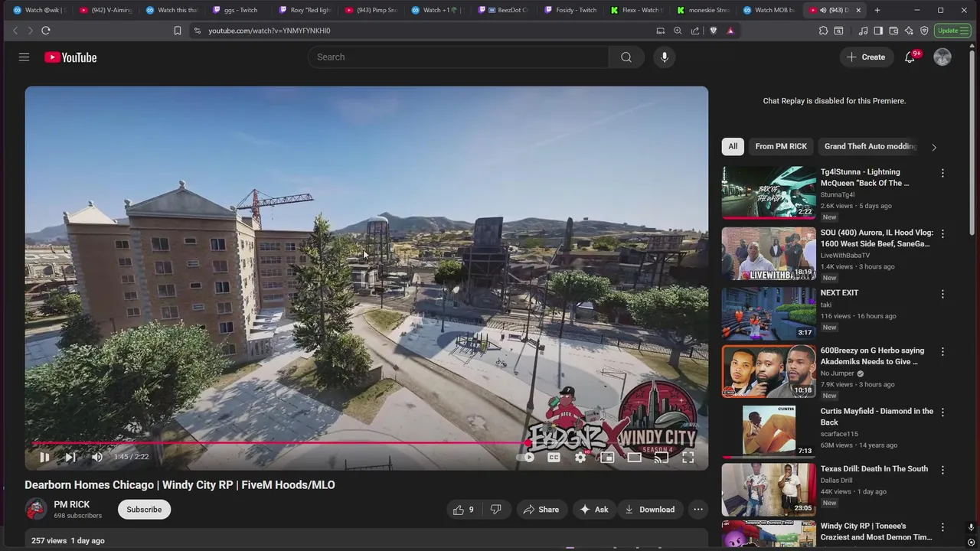Like the video with thumbs up
This screenshot has width=980, height=551.
pos(464,510)
